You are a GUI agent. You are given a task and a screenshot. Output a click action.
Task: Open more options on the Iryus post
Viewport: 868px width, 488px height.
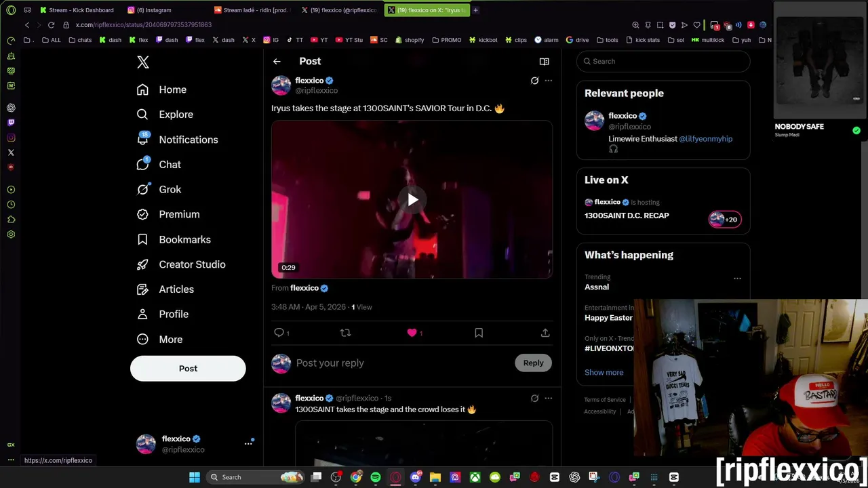coord(549,81)
